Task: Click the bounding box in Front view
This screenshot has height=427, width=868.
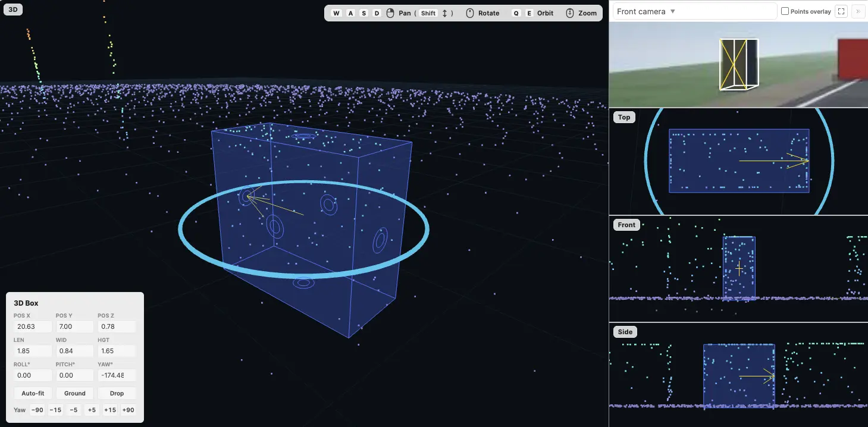Action: (x=739, y=268)
